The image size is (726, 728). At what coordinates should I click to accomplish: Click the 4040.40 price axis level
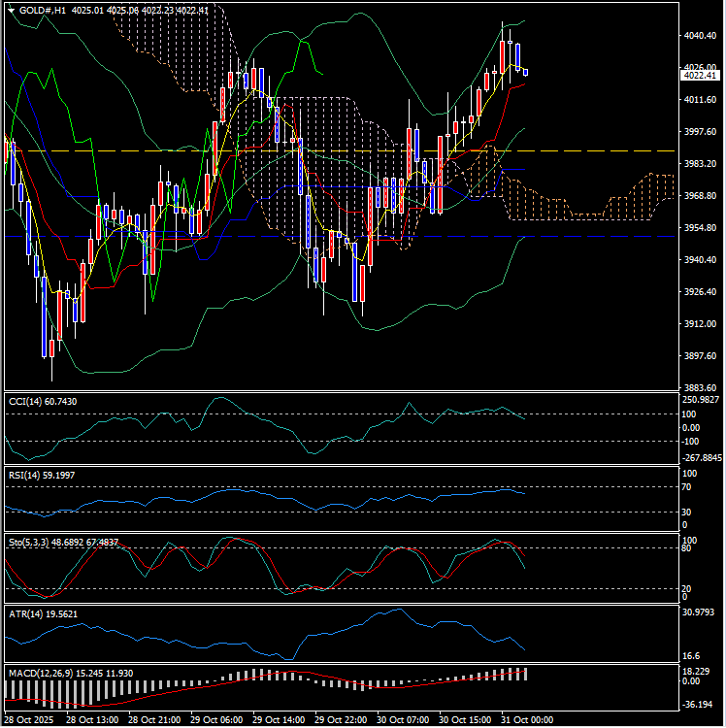pos(699,36)
